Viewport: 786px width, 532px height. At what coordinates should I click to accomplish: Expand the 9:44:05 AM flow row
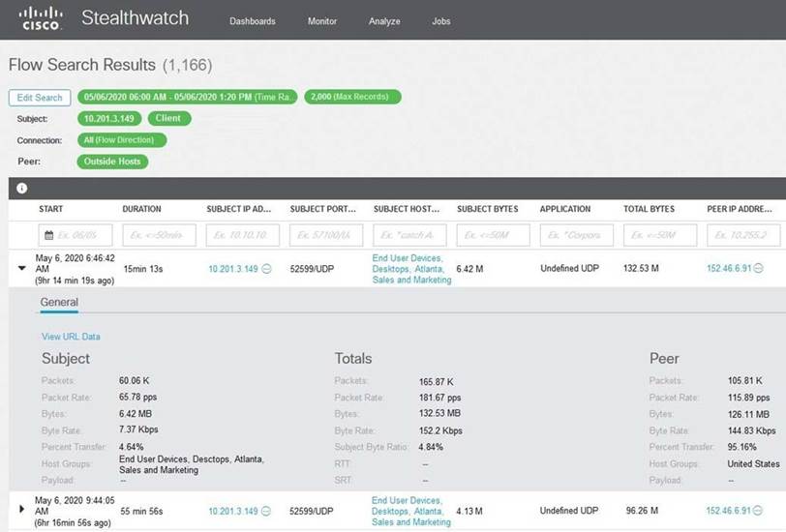click(22, 509)
